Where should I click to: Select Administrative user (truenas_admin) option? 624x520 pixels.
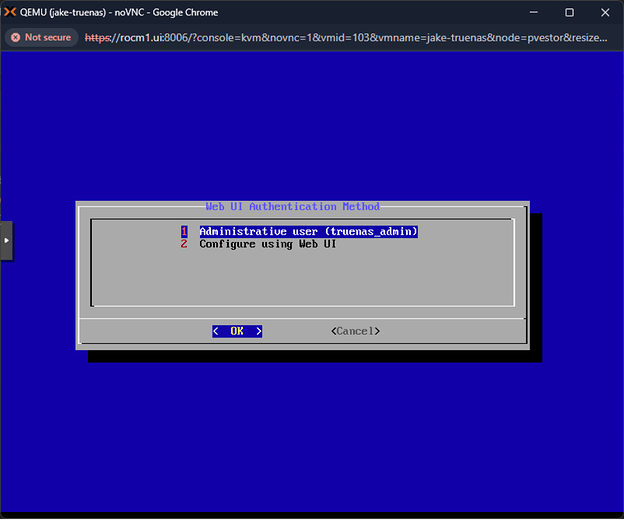pyautogui.click(x=308, y=232)
